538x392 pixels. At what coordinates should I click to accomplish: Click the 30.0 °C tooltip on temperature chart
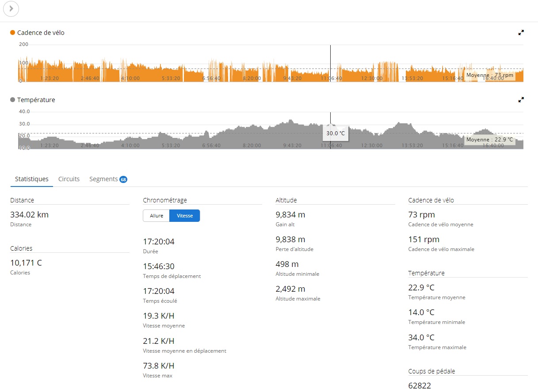[x=336, y=133]
